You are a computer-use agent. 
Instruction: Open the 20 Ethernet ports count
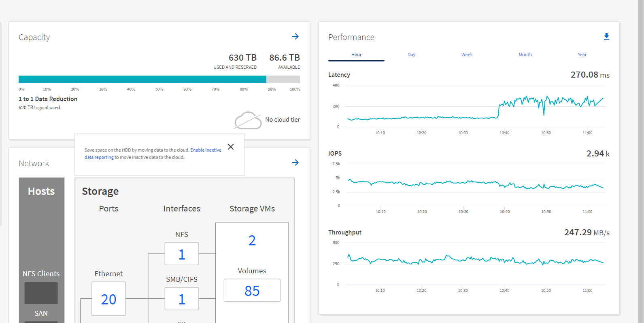[x=108, y=299]
